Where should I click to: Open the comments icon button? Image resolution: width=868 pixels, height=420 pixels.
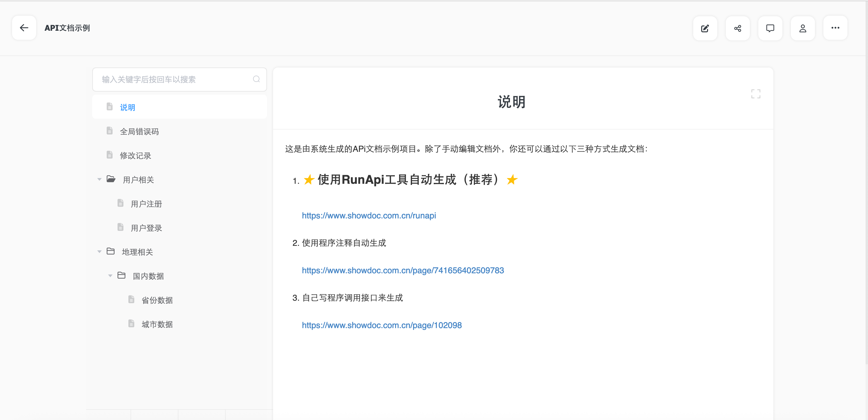(770, 28)
